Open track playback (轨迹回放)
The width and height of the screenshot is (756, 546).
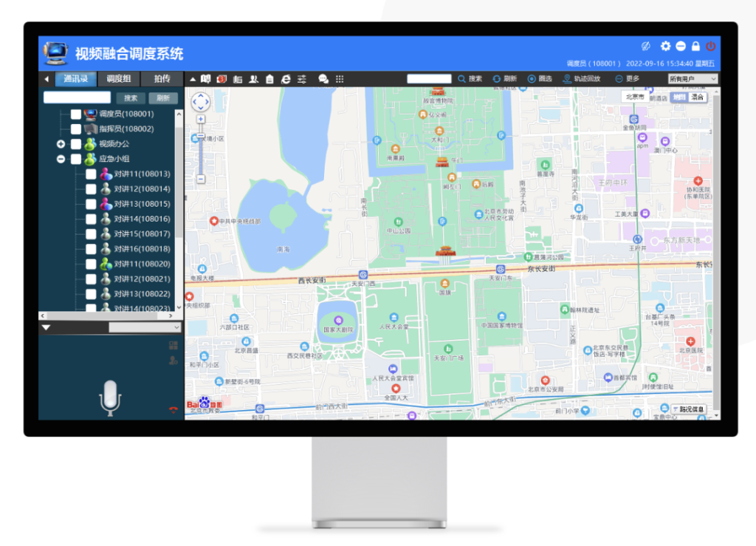click(582, 79)
